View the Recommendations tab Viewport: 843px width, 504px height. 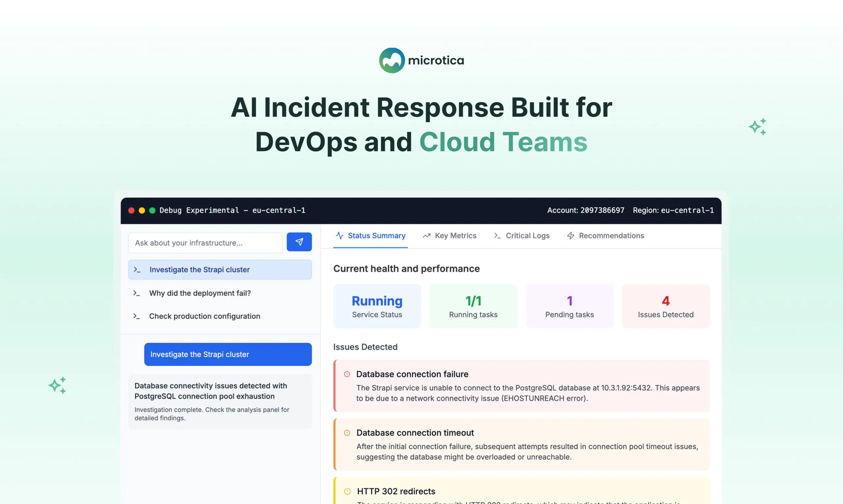pyautogui.click(x=611, y=235)
